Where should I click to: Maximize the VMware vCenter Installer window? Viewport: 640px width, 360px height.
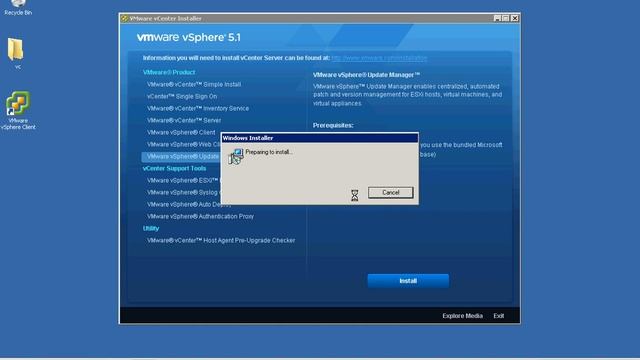coord(506,18)
